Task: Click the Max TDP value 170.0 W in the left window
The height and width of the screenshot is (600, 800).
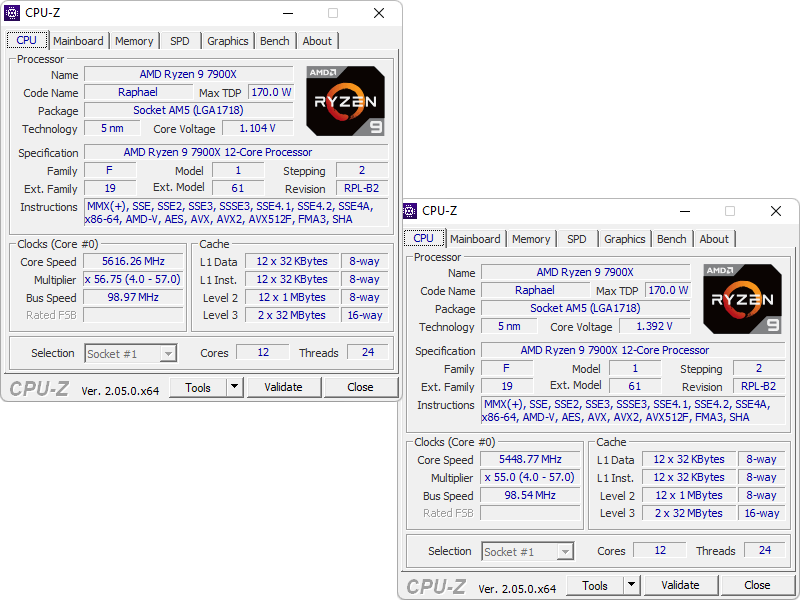Action: point(271,92)
